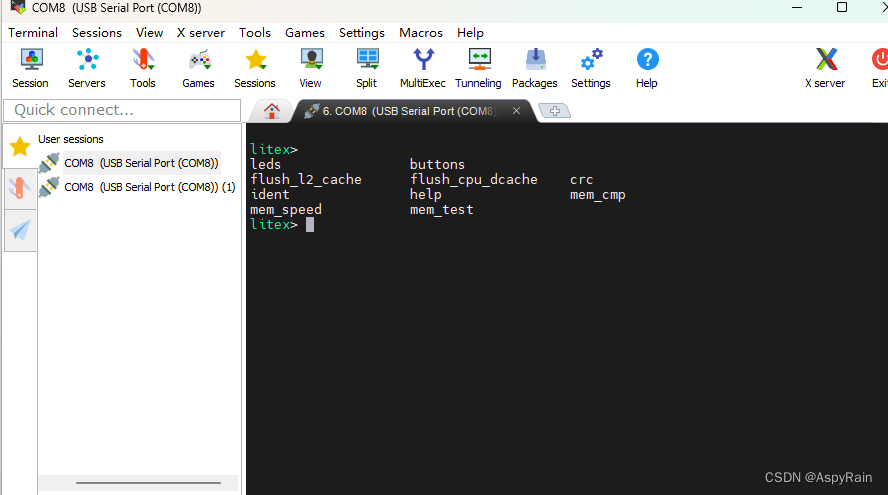Viewport: 888px width, 495px height.
Task: Close the COM8 terminal tab
Action: click(516, 111)
